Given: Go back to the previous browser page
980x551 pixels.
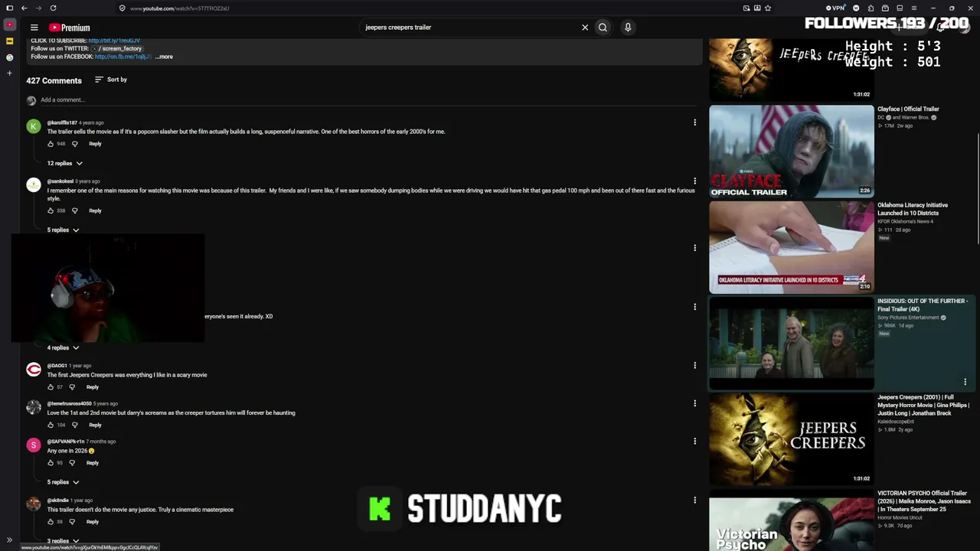Looking at the screenshot, I should point(24,8).
